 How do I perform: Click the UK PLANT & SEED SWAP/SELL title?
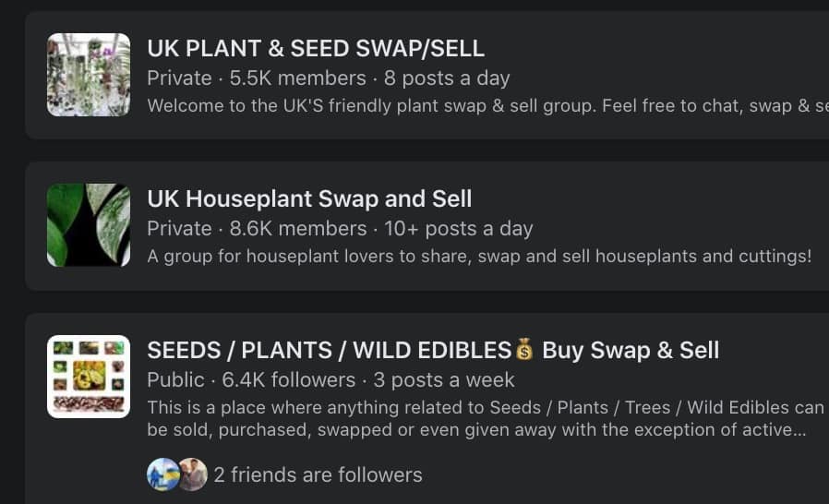pos(316,49)
